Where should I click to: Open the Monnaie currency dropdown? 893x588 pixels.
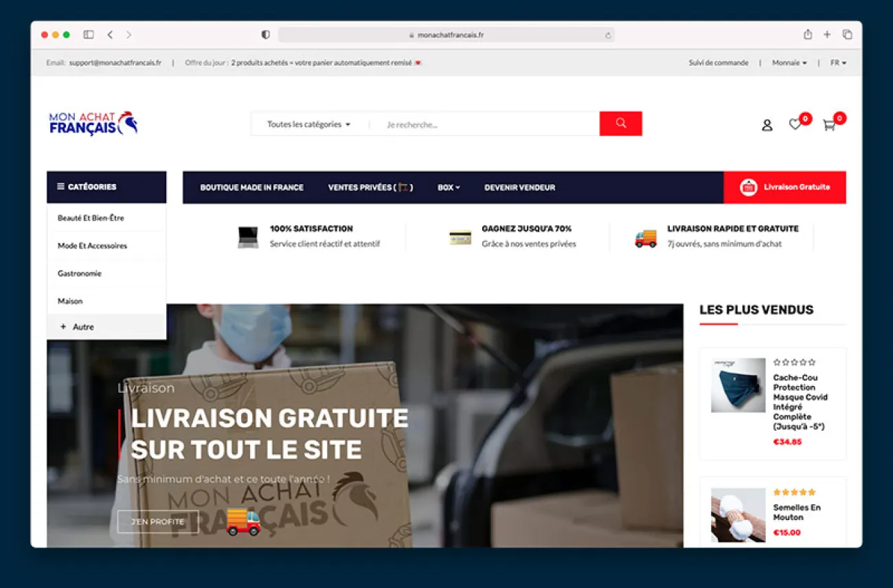tap(789, 63)
